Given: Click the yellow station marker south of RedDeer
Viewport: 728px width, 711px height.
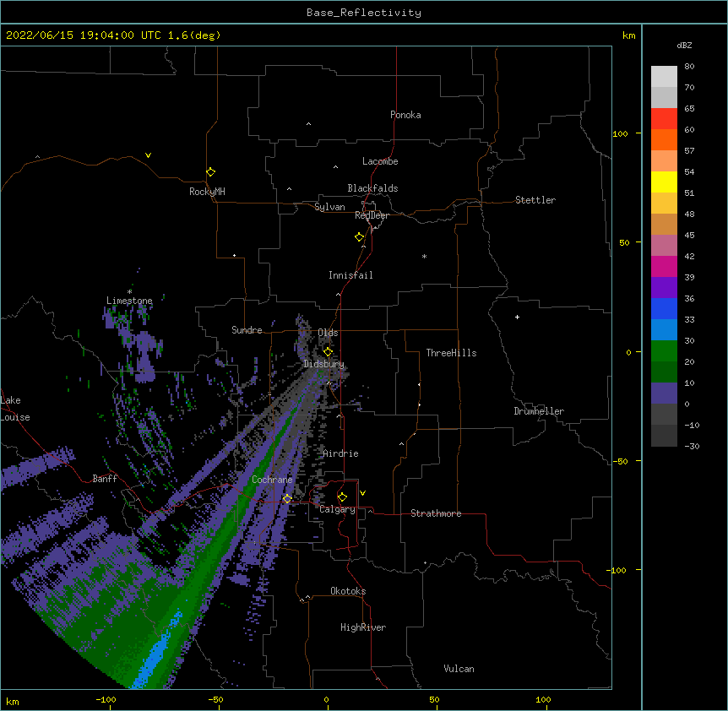Looking at the screenshot, I should (x=359, y=236).
